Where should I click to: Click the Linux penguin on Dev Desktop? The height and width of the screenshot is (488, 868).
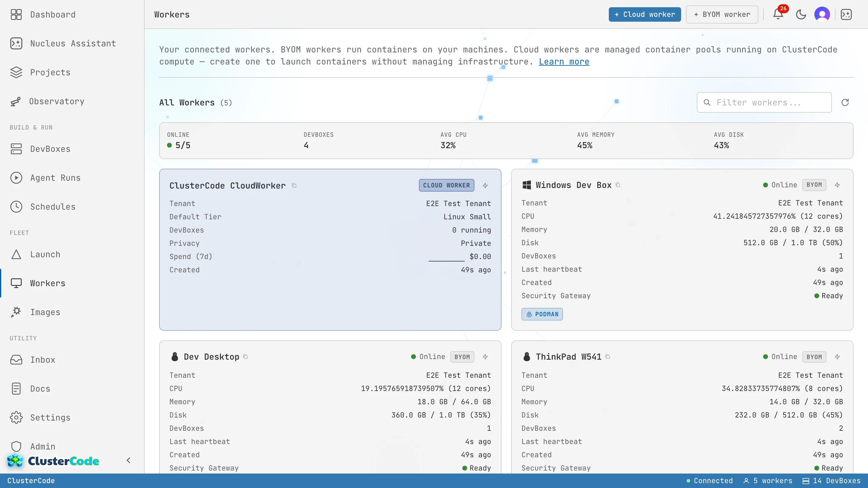175,357
